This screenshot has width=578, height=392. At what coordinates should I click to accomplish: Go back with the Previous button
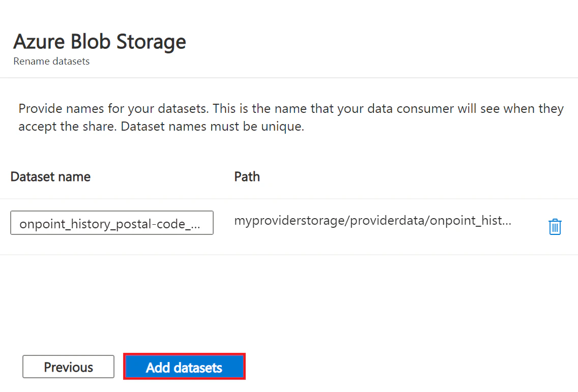pyautogui.click(x=68, y=367)
